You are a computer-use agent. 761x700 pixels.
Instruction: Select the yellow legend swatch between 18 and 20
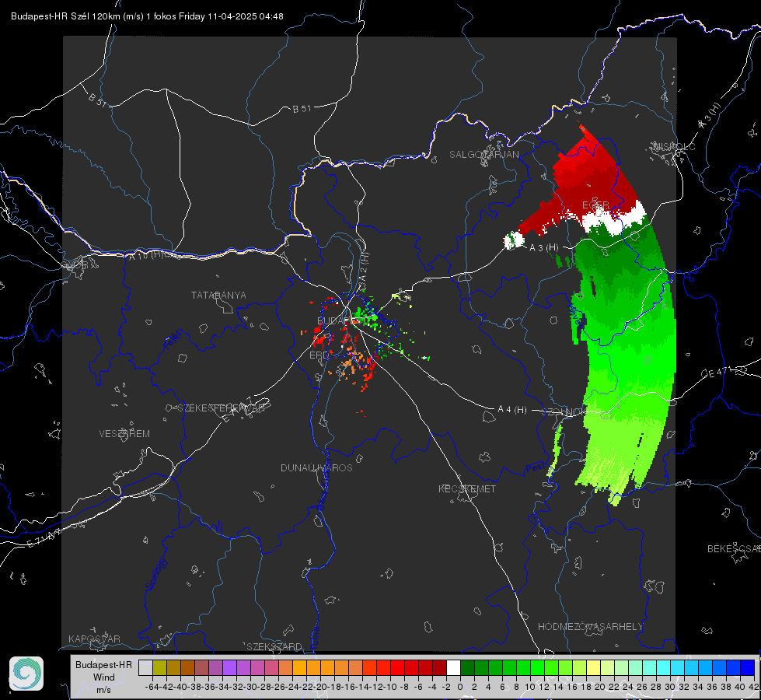tap(593, 667)
